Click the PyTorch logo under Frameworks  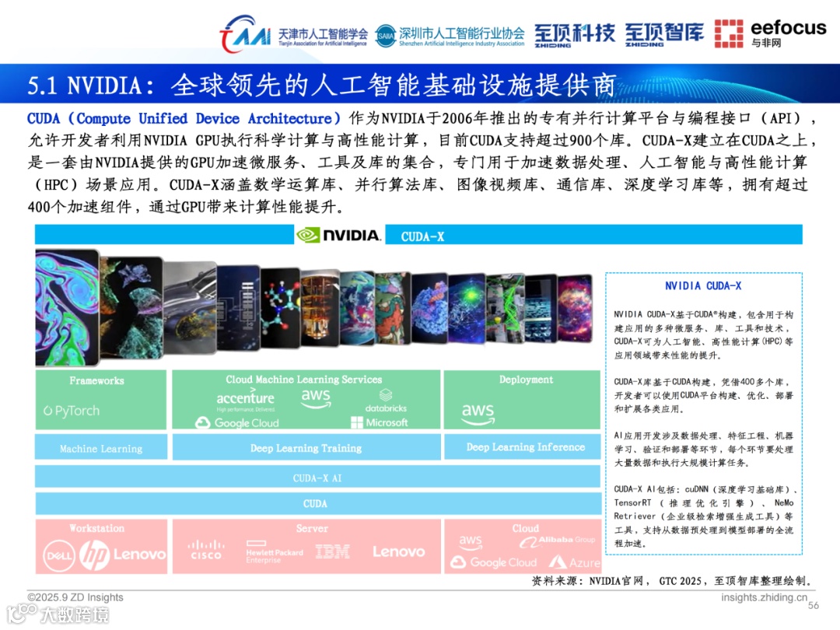[72, 411]
